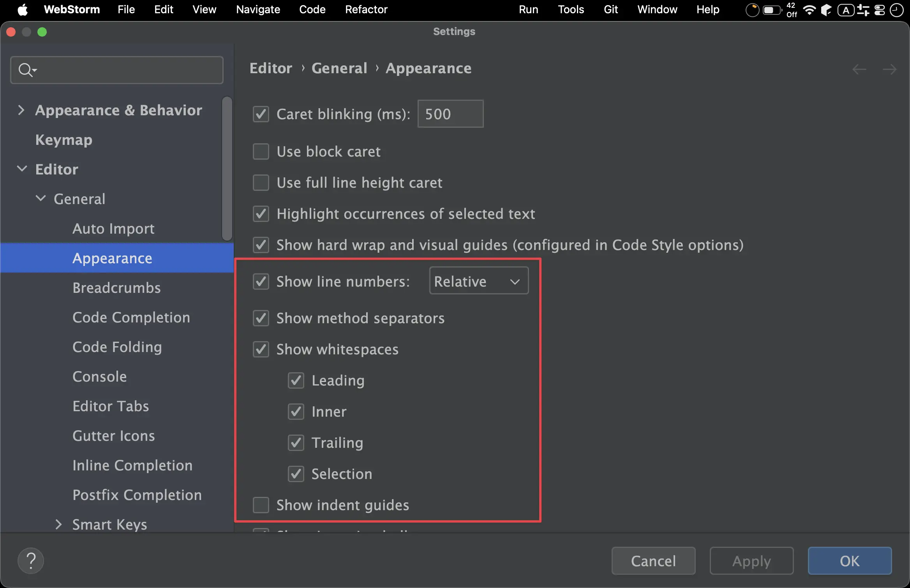910x588 pixels.
Task: Click the caret blinking milliseconds field
Action: point(450,114)
